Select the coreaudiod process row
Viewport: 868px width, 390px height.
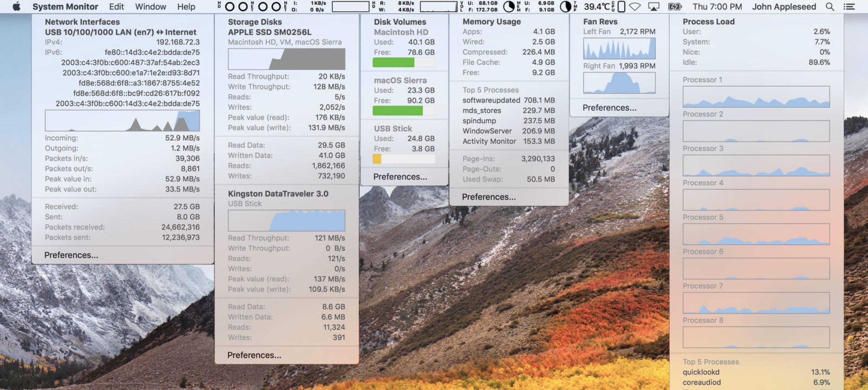756,382
